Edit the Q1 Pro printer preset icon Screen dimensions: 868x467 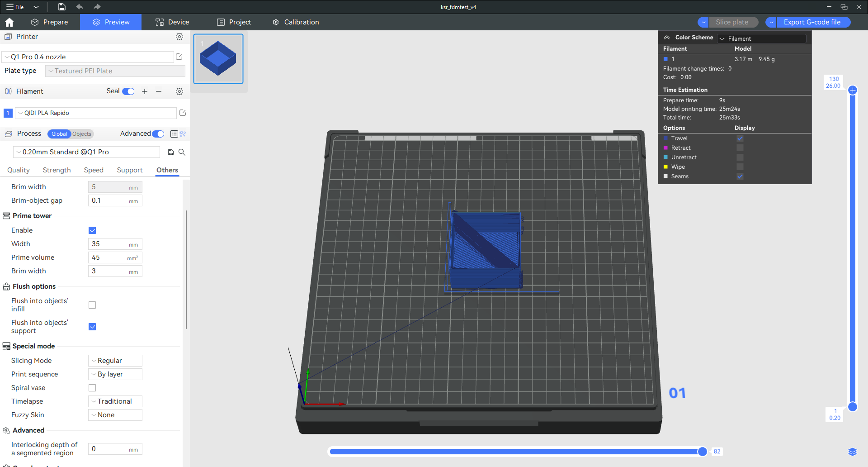179,57
